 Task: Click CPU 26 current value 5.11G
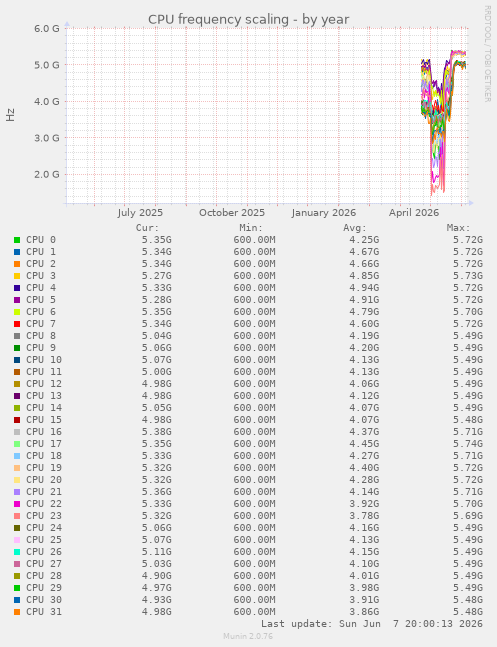(156, 551)
